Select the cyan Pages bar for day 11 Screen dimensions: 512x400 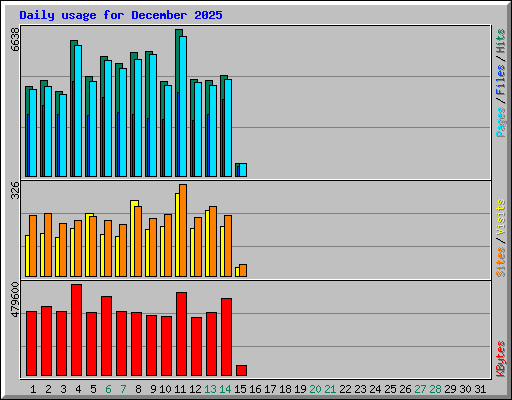tap(183, 106)
